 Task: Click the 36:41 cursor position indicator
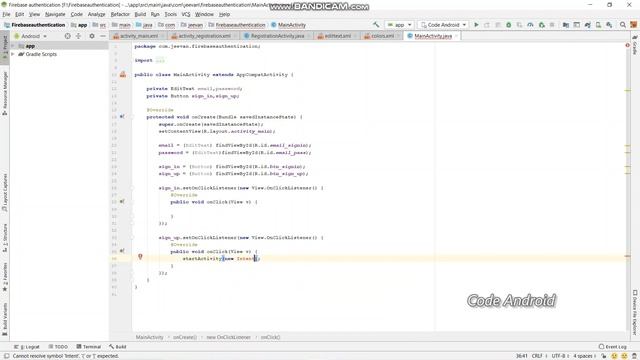coord(522,356)
